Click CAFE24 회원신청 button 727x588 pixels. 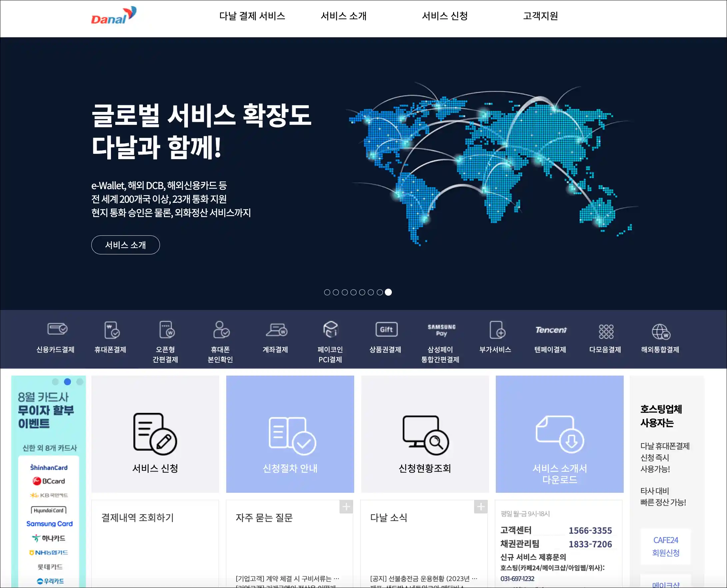tap(666, 546)
